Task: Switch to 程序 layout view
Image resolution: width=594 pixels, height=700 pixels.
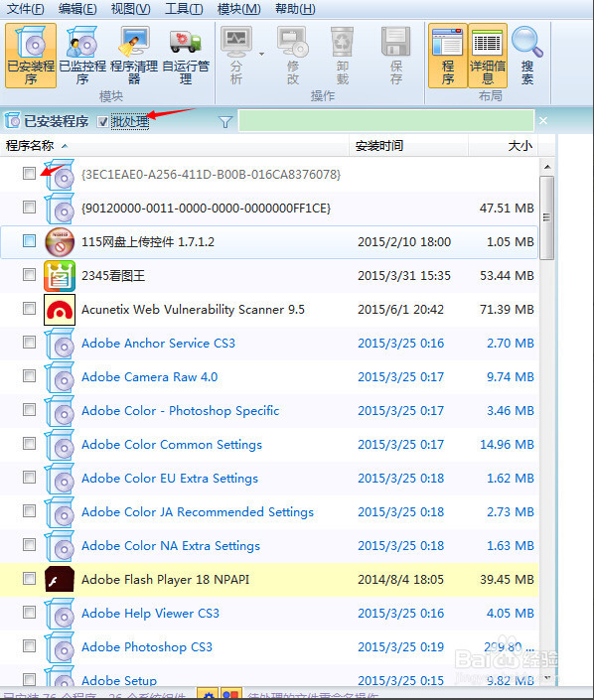Action: (x=448, y=56)
